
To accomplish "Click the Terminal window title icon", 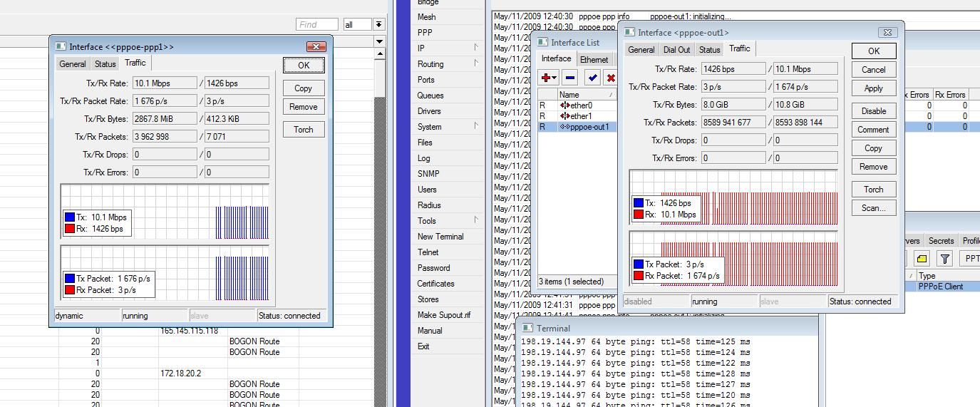I will pyautogui.click(x=528, y=329).
